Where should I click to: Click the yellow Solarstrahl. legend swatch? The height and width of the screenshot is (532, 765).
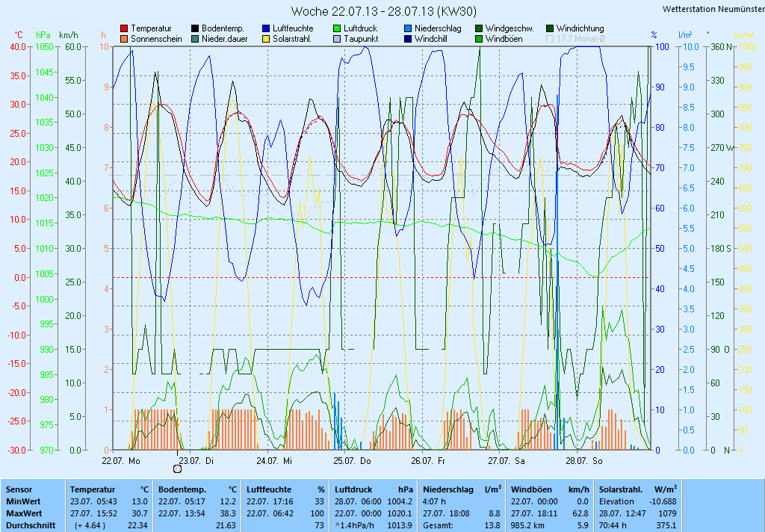266,39
